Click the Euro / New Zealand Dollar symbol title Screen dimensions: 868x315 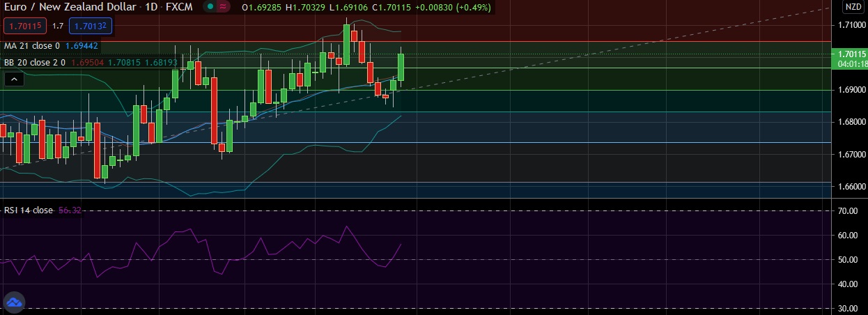pos(72,8)
